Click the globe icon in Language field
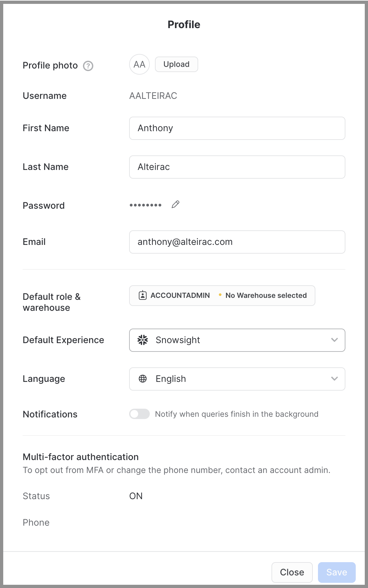Image resolution: width=368 pixels, height=588 pixels. click(x=143, y=379)
